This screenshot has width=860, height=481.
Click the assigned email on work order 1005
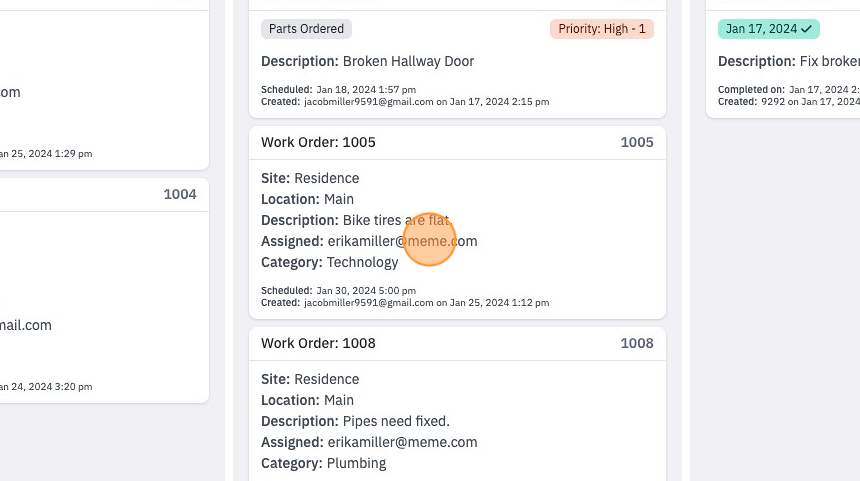click(x=403, y=241)
